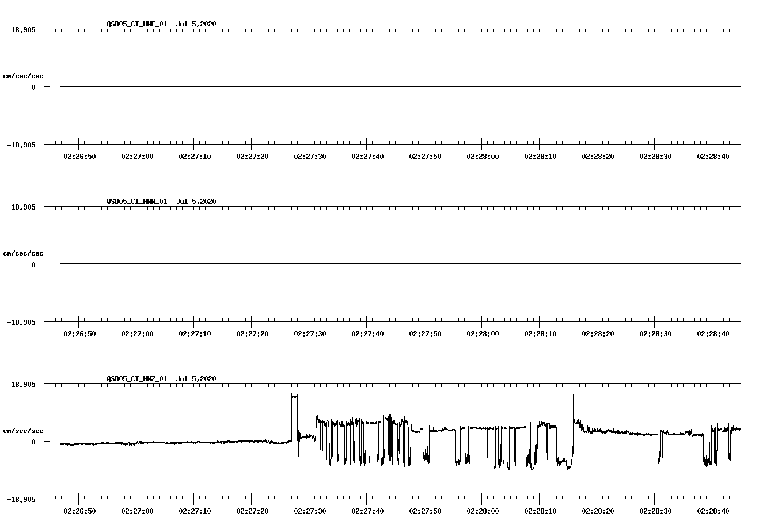Click the 02:27:00 time label under HNZ plot
The width and height of the screenshot is (782, 532).
tap(137, 511)
